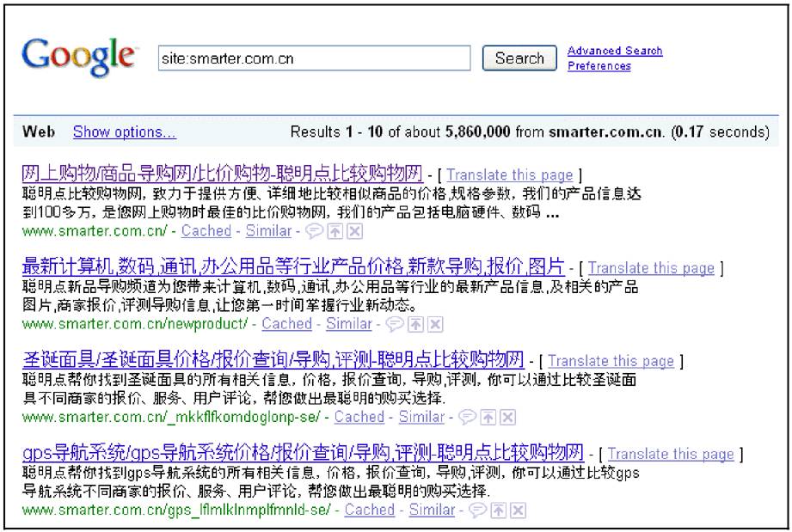Viewport: 792px width, 532px height.
Task: Click the URL ending gps_lflmlklnmplfmnld-se/
Action: click(x=176, y=510)
